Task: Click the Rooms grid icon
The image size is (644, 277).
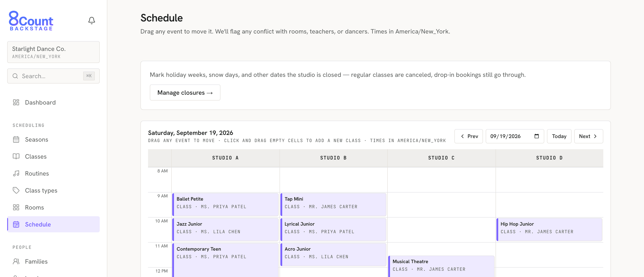Action: tap(16, 207)
